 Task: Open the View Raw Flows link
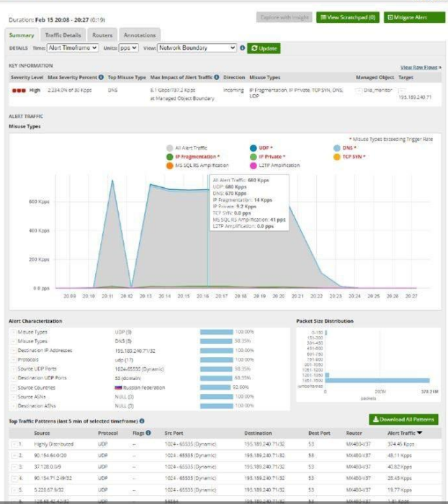[x=421, y=67]
